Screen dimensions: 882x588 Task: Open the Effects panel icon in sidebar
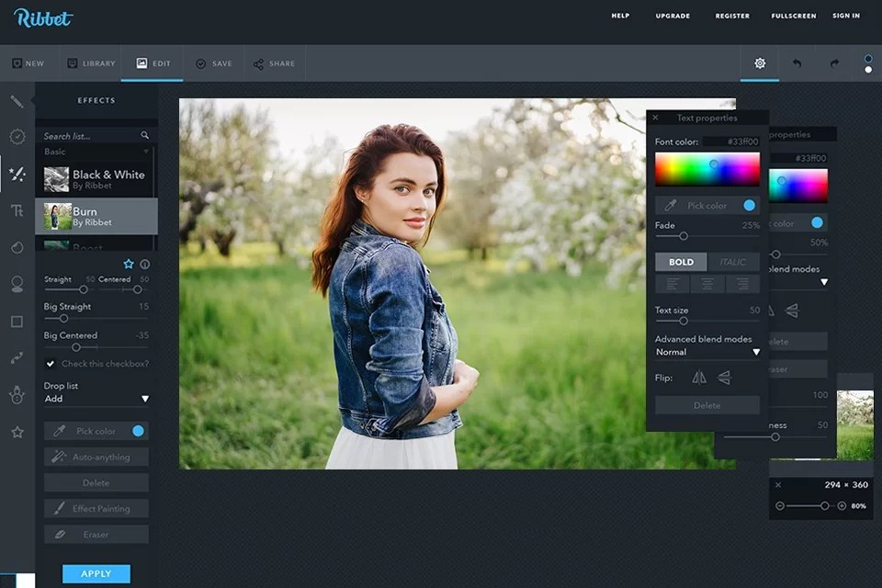(17, 174)
